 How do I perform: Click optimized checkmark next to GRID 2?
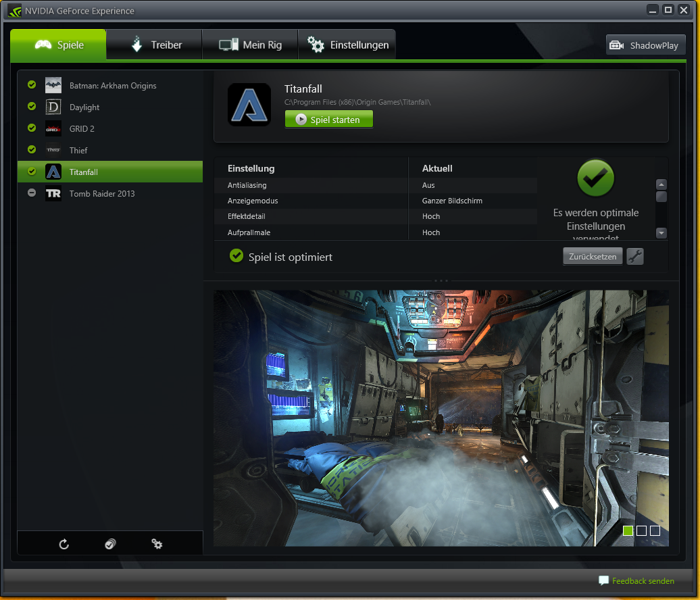[x=32, y=128]
